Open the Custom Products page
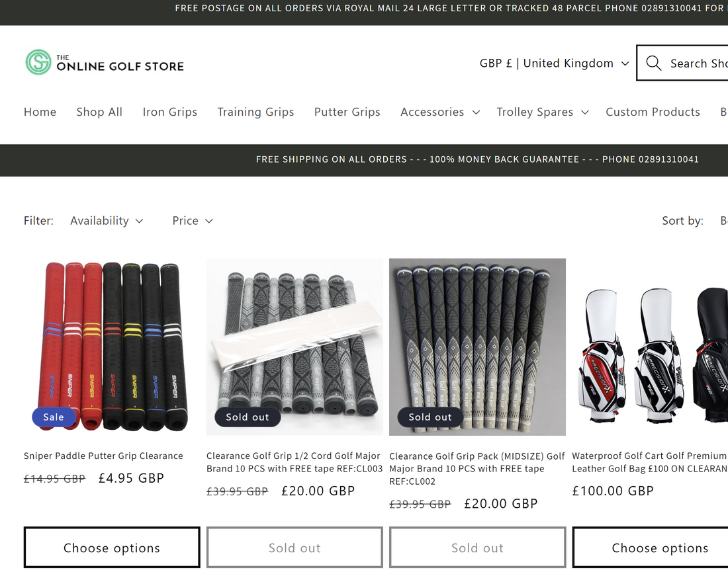This screenshot has width=728, height=576. coord(653,112)
